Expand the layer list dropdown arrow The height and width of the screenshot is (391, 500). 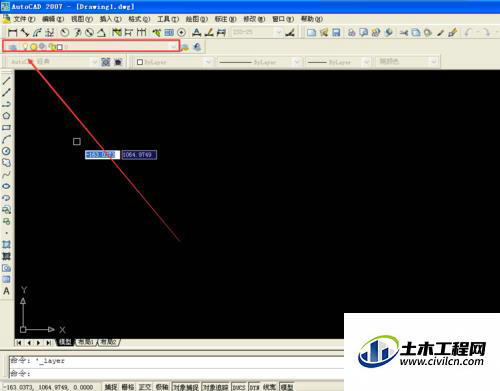(173, 47)
